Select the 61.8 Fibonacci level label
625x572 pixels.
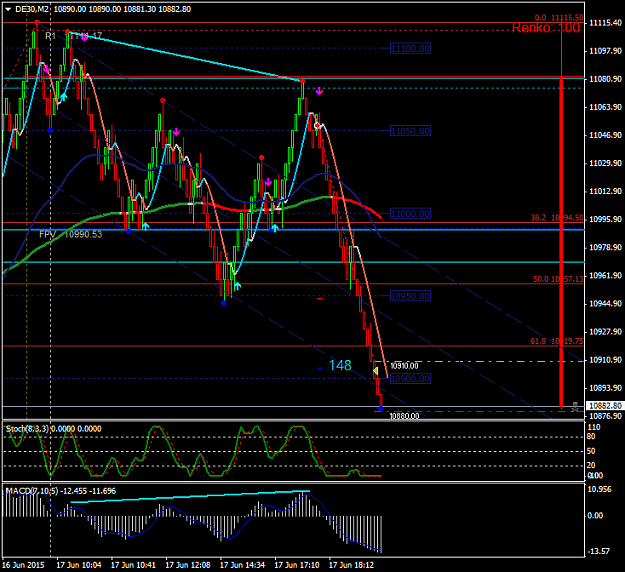(556, 341)
